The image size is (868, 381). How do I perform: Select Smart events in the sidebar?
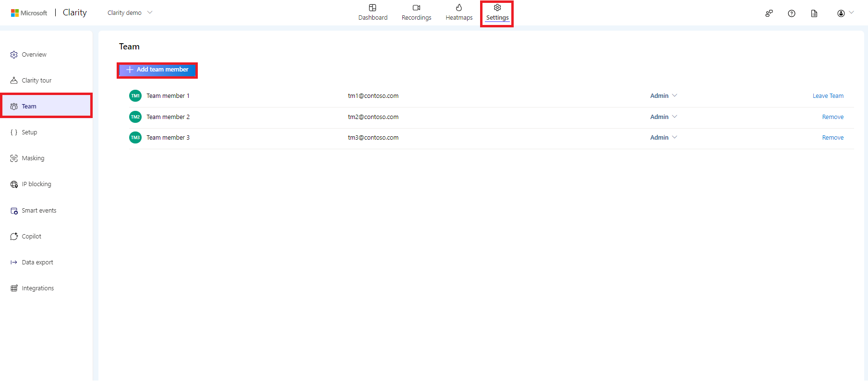39,211
